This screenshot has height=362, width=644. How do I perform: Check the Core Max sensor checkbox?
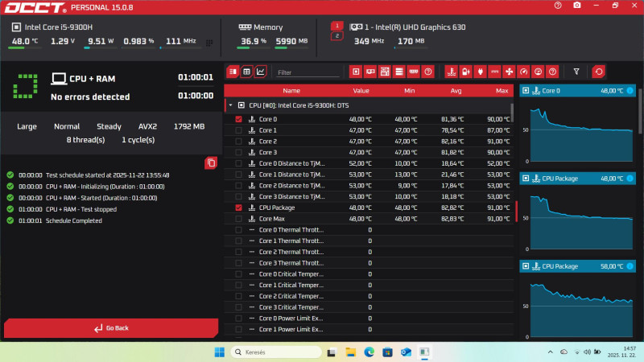(238, 219)
